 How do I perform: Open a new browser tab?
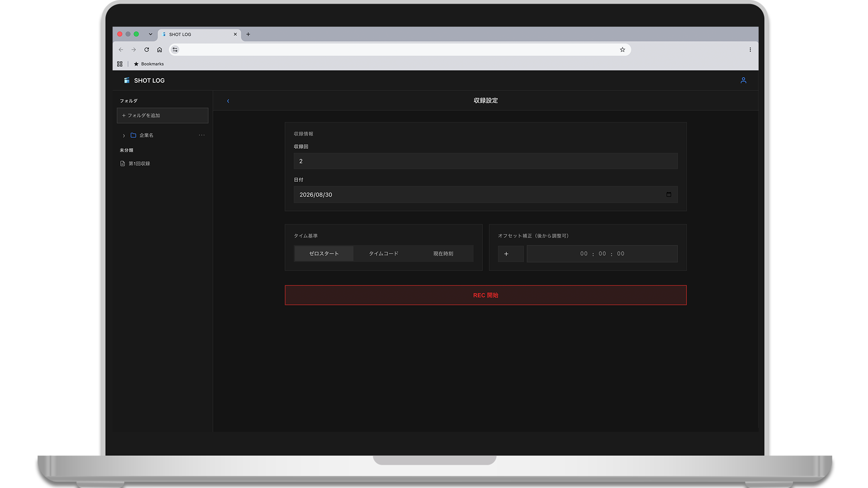(248, 34)
